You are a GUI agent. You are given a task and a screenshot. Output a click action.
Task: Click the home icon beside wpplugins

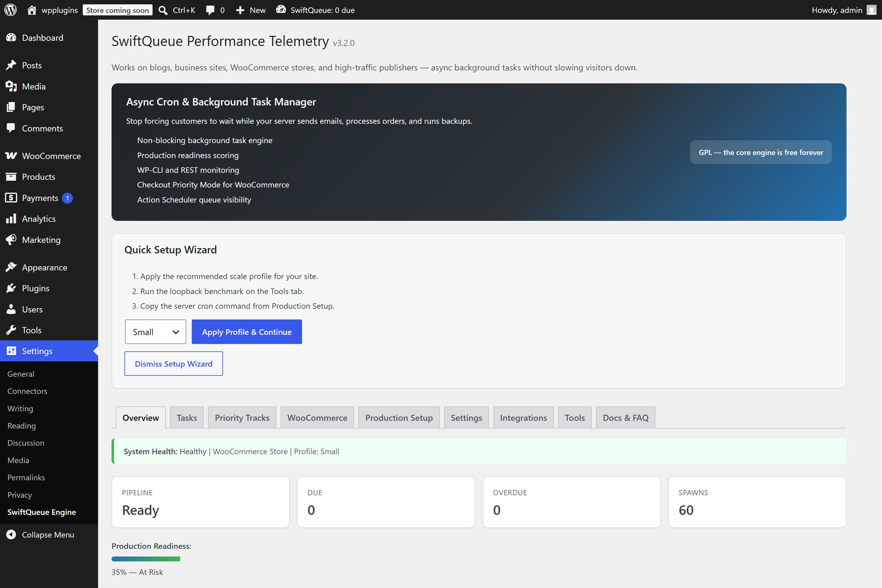click(32, 10)
